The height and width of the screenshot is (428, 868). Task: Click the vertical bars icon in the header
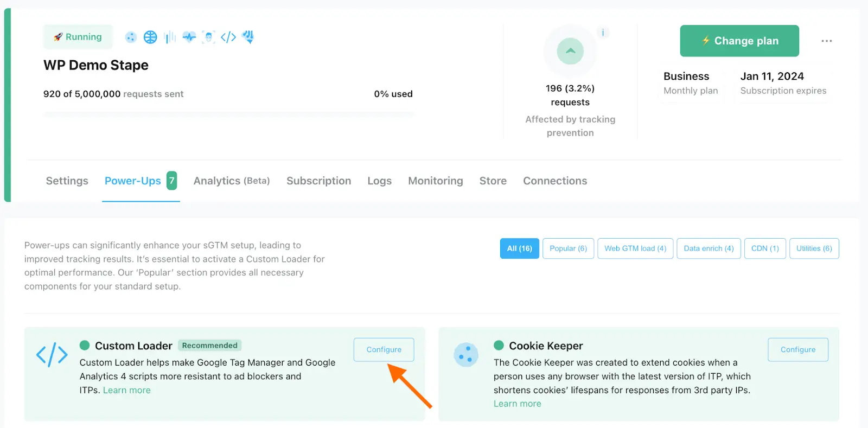[x=170, y=37]
